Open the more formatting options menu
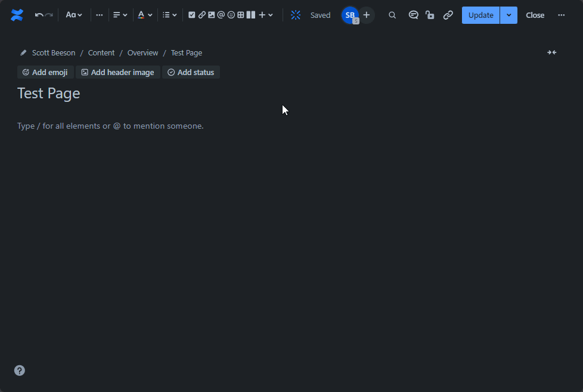The image size is (583, 392). (x=99, y=15)
